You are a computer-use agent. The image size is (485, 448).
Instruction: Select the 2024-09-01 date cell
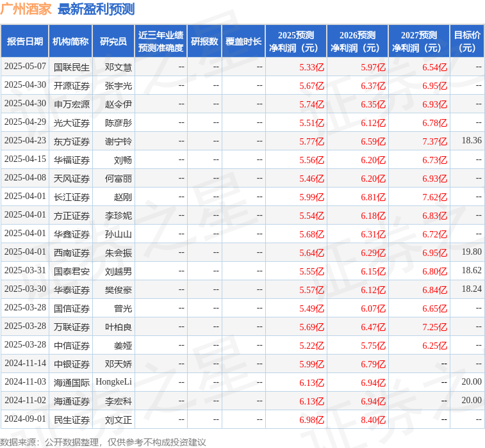point(25,419)
